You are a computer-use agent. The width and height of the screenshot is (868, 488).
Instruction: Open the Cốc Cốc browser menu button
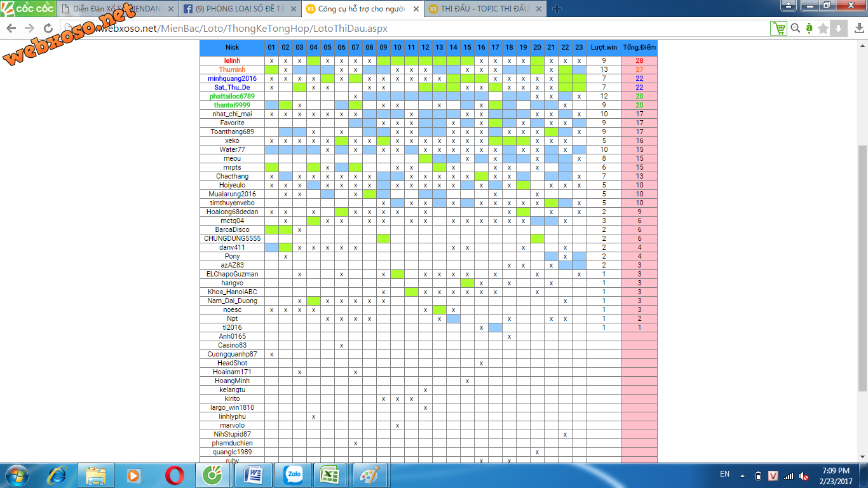click(27, 8)
